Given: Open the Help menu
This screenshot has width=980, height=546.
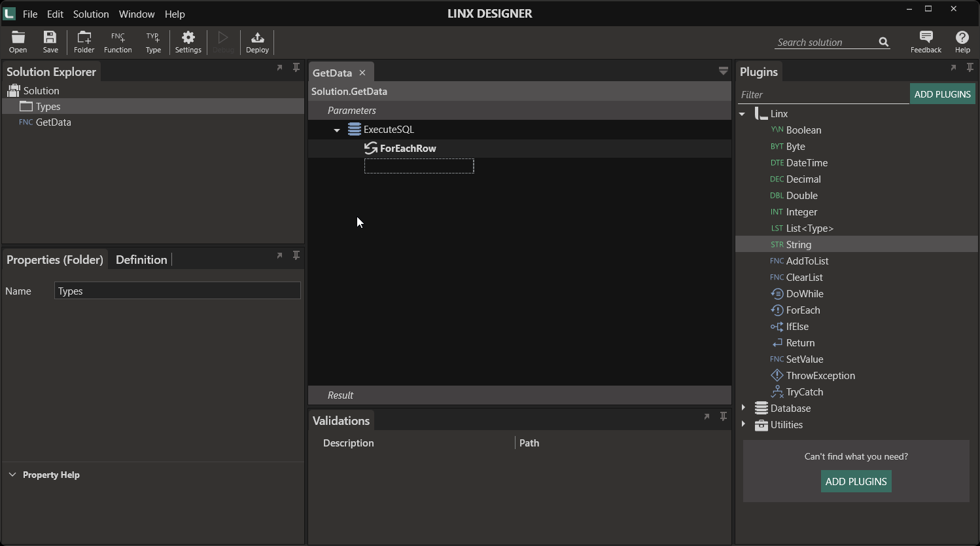Looking at the screenshot, I should pos(175,14).
